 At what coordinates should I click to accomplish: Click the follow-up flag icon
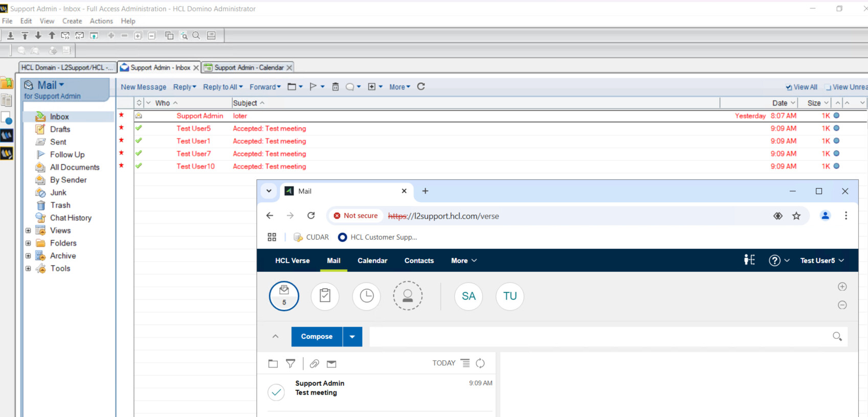coord(314,87)
